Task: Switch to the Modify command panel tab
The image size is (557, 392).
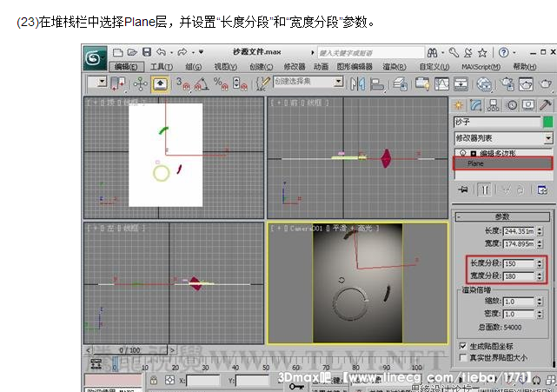Action: pos(476,105)
